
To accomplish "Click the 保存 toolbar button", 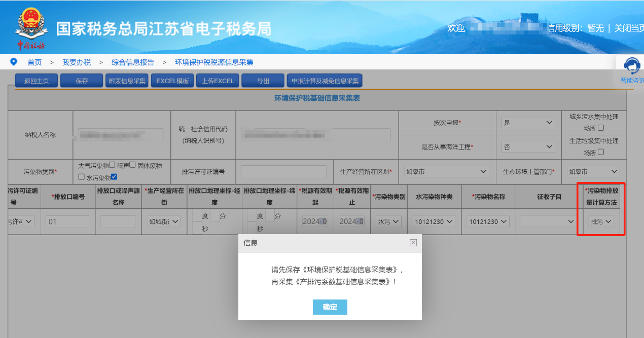I will 82,81.
